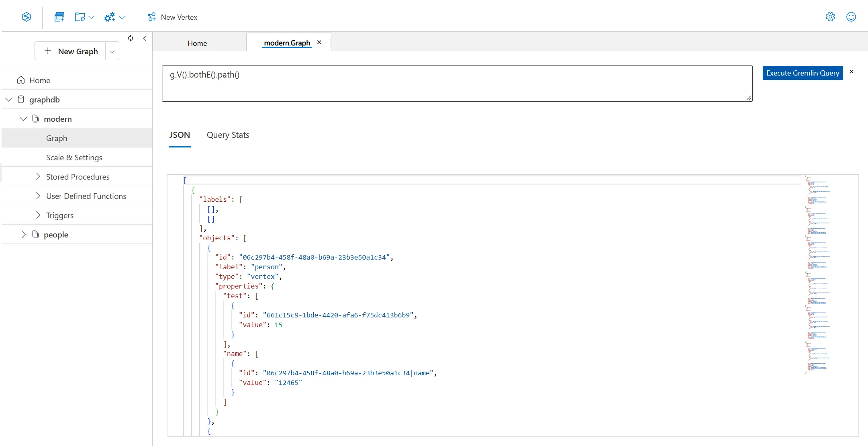Click the people collection document icon
Image resolution: width=868 pixels, height=446 pixels.
[35, 234]
